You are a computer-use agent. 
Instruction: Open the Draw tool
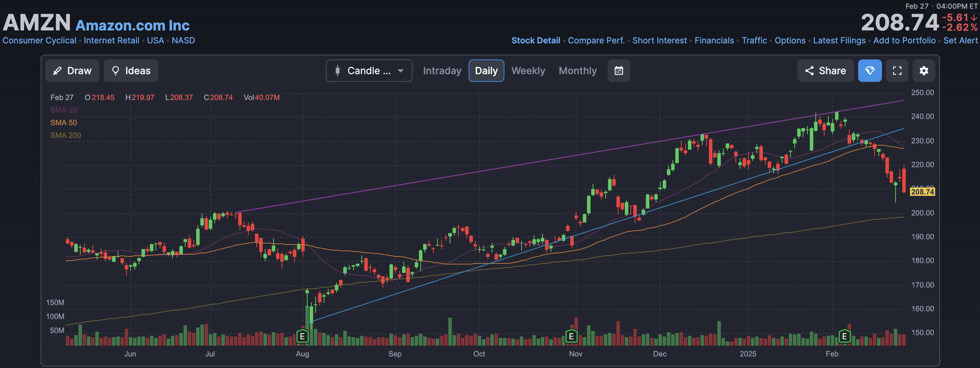point(72,71)
